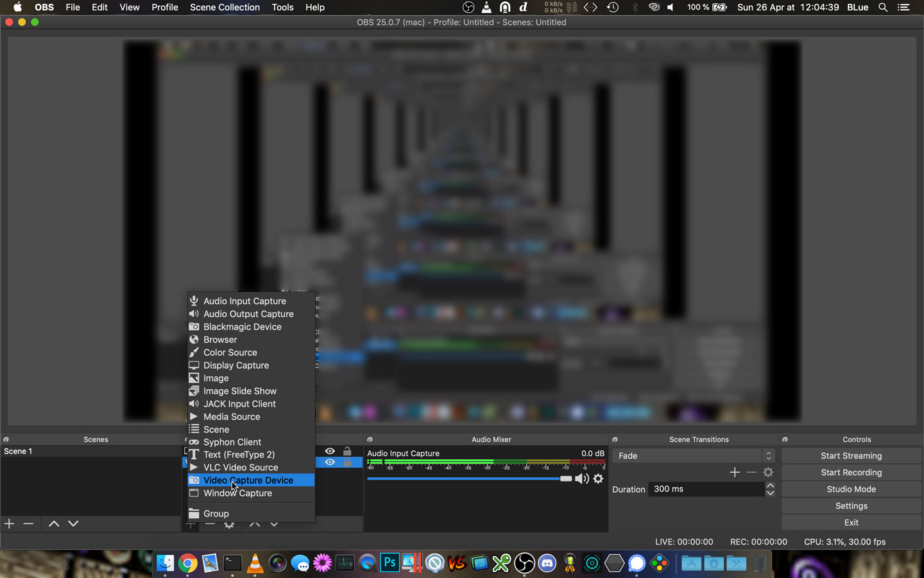This screenshot has height=578, width=924.
Task: Add a new scene with the plus icon
Action: (9, 523)
